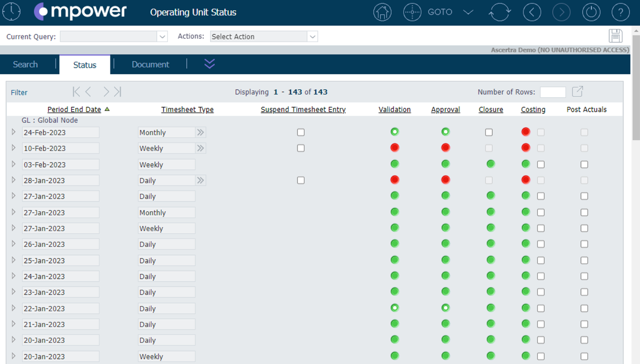Image resolution: width=640 pixels, height=364 pixels.
Task: Click the Approval column header link
Action: coord(445,109)
